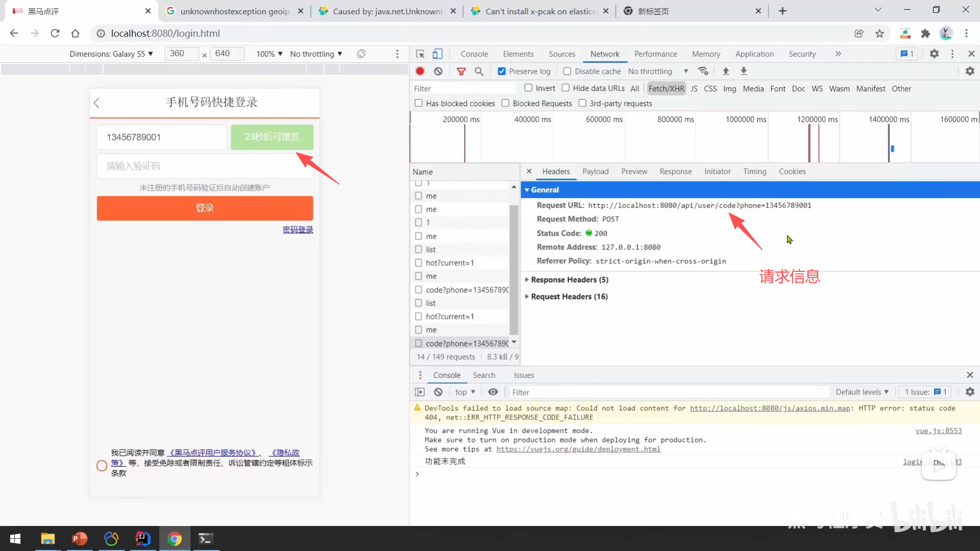Click the inspect element picker icon

coord(420,54)
